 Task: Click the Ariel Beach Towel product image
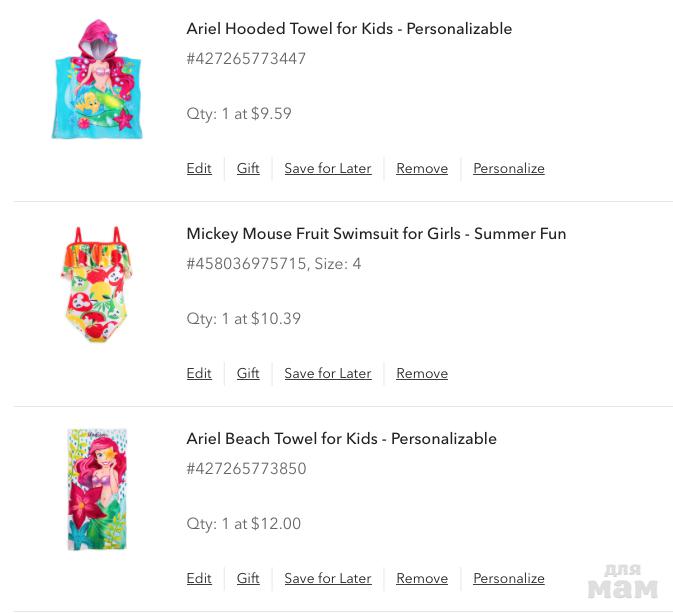pos(97,489)
